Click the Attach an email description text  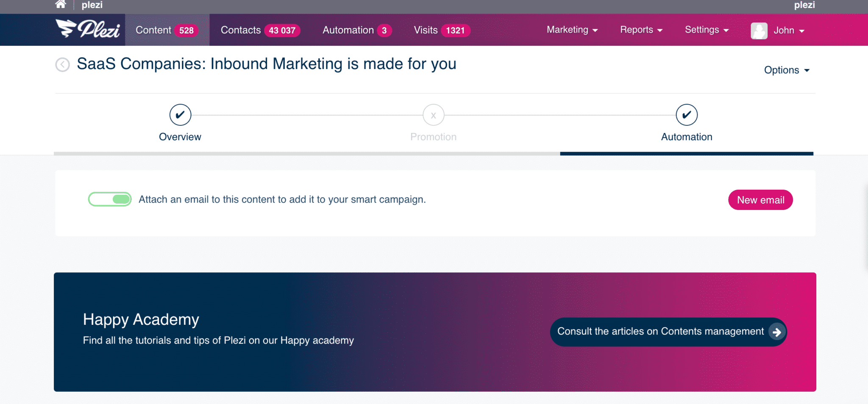coord(282,199)
